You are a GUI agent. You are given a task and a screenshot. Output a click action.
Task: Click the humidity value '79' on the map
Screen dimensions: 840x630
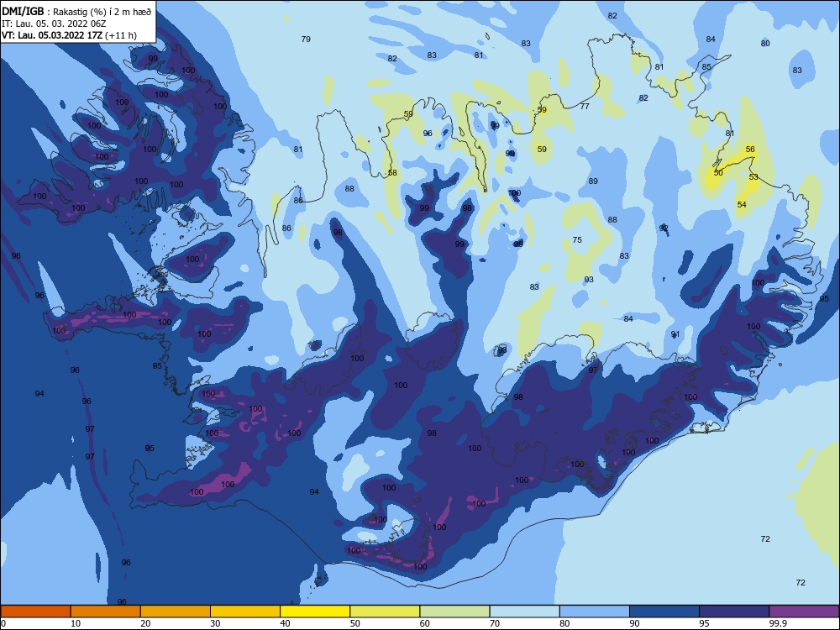(x=306, y=39)
